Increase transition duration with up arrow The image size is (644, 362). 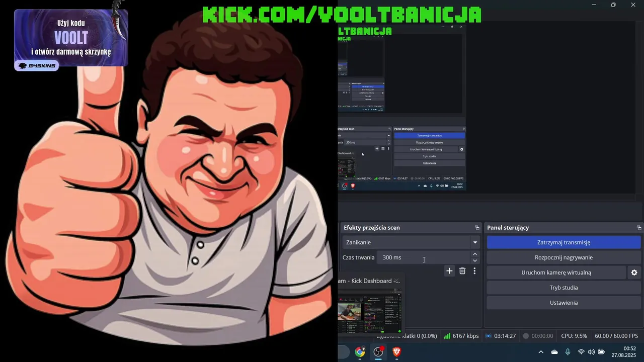(475, 254)
